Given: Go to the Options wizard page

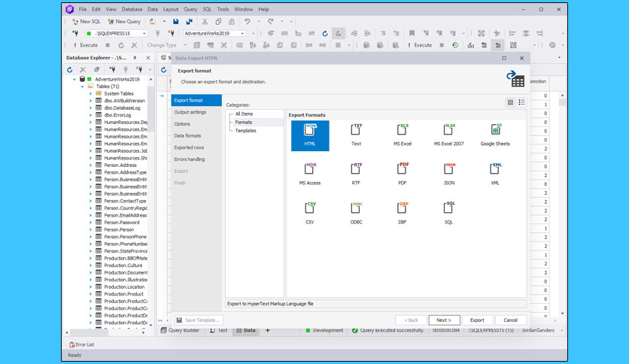Looking at the screenshot, I should coord(196,124).
